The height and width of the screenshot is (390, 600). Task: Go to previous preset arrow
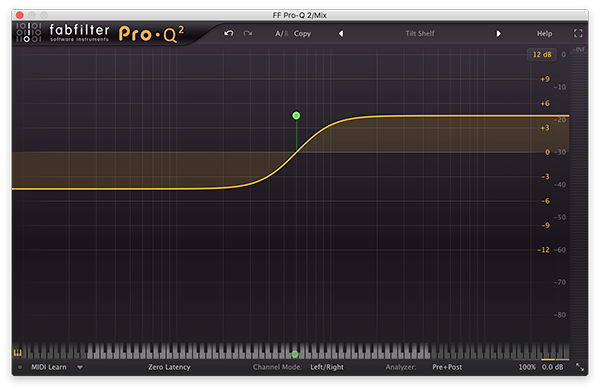pyautogui.click(x=341, y=34)
